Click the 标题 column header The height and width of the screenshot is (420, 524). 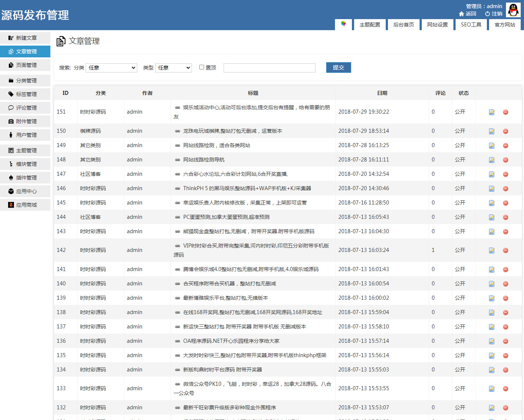point(253,93)
